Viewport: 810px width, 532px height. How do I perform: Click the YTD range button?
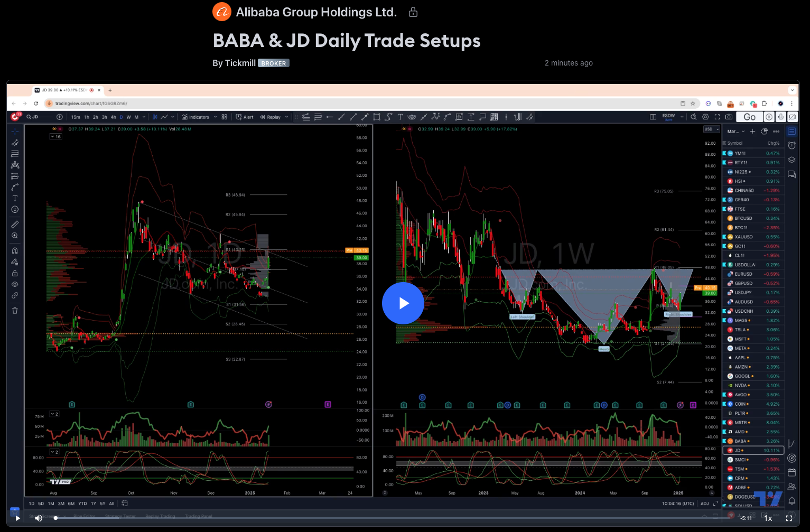point(82,503)
